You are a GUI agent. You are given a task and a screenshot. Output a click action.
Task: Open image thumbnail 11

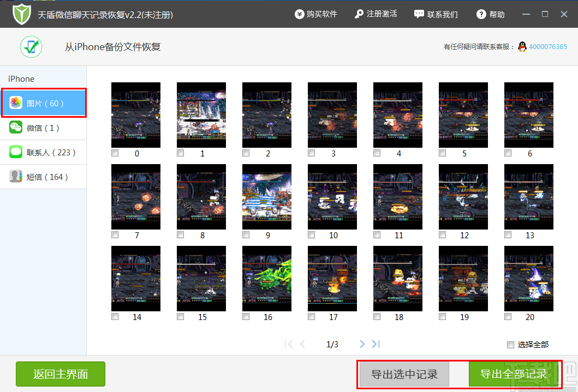(398, 197)
